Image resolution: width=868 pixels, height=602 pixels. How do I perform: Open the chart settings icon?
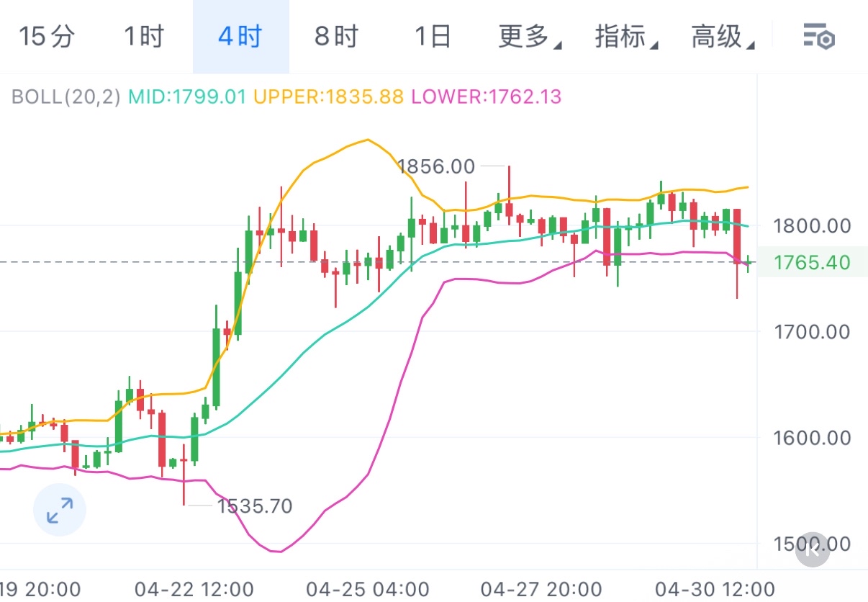click(x=818, y=36)
